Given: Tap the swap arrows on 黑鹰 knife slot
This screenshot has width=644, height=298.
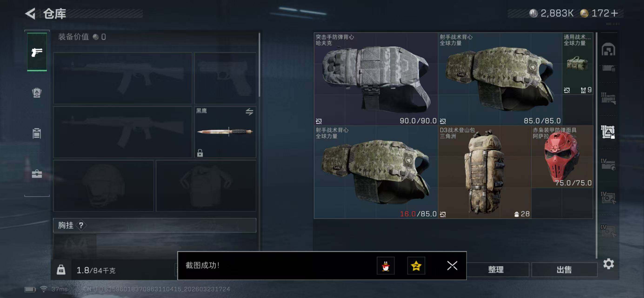Looking at the screenshot, I should [249, 112].
